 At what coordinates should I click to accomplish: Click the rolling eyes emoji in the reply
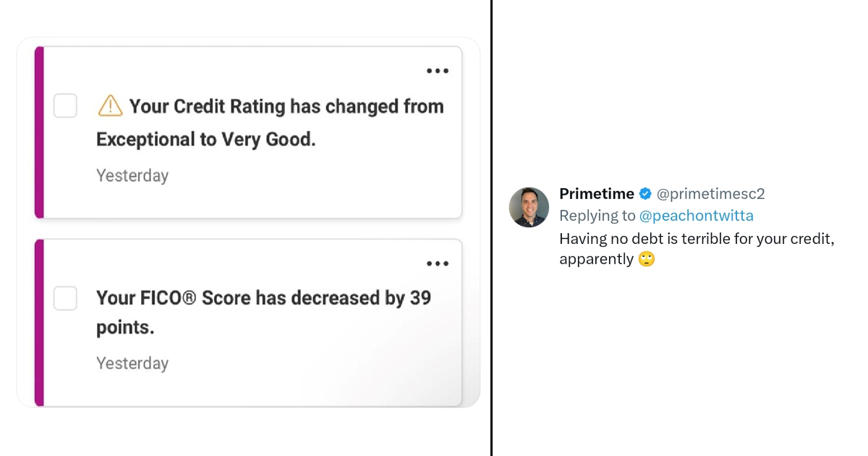pyautogui.click(x=647, y=258)
